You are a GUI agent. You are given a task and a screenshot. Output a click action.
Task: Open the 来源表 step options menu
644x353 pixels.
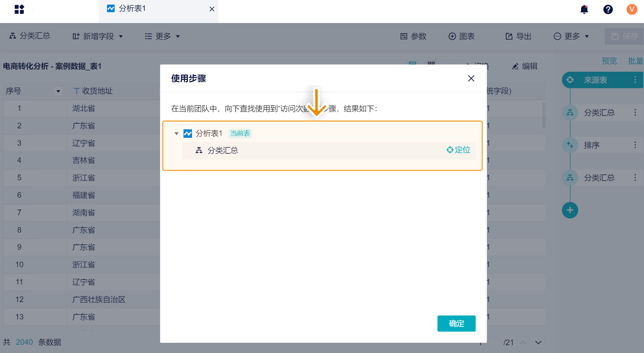click(x=635, y=80)
